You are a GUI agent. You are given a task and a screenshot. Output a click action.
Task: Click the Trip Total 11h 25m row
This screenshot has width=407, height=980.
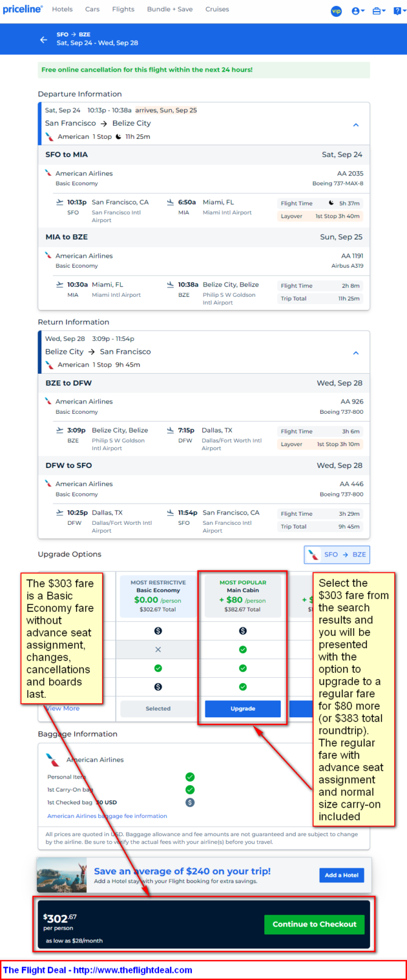tap(320, 299)
